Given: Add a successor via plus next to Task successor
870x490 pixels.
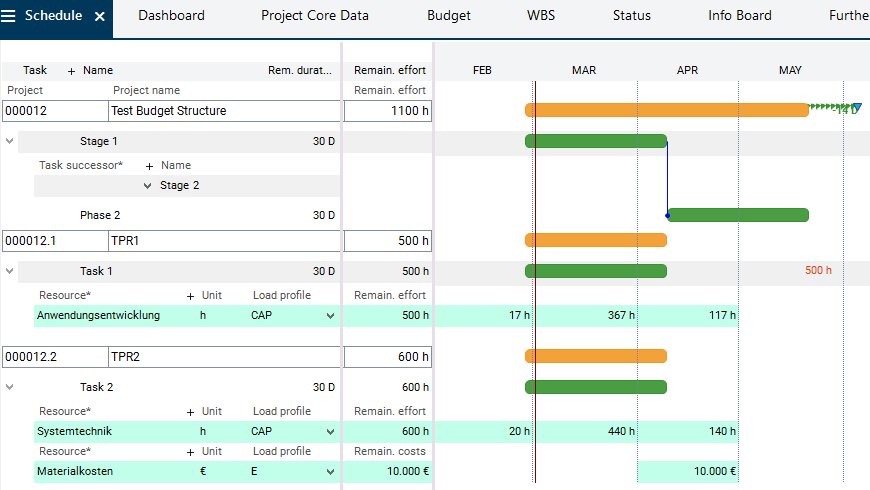Looking at the screenshot, I should [149, 166].
